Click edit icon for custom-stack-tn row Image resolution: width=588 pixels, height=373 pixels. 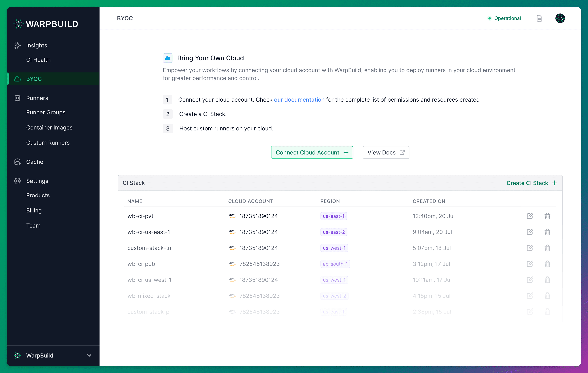pyautogui.click(x=530, y=248)
